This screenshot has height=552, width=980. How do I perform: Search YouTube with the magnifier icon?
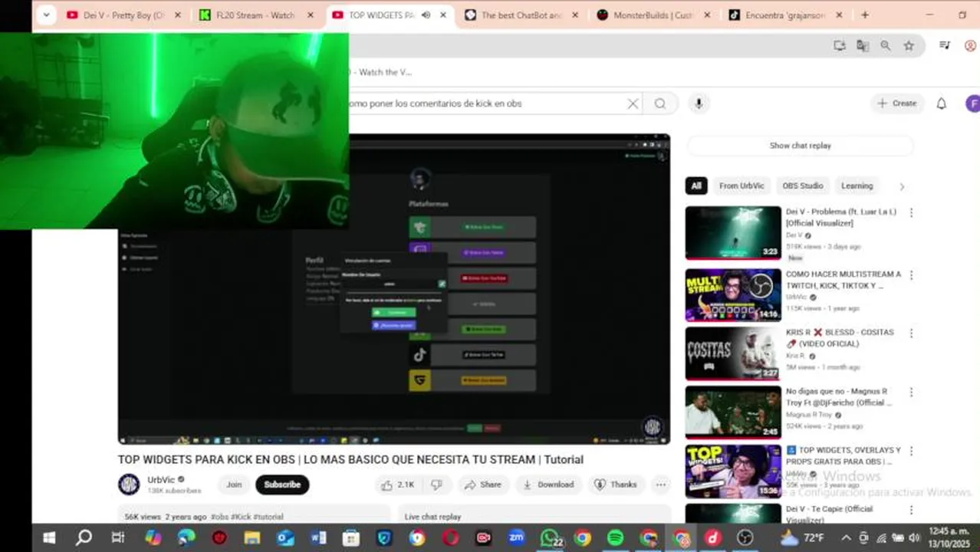click(x=660, y=103)
